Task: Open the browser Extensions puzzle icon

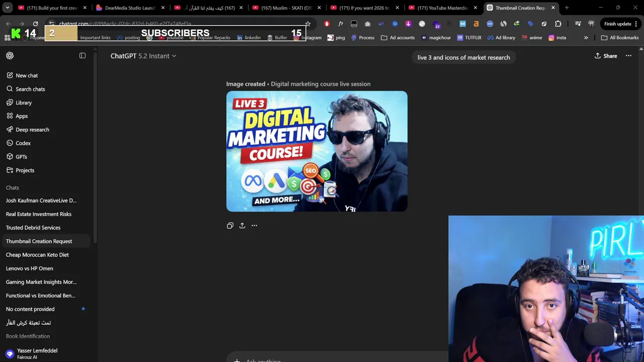Action: pos(558,24)
